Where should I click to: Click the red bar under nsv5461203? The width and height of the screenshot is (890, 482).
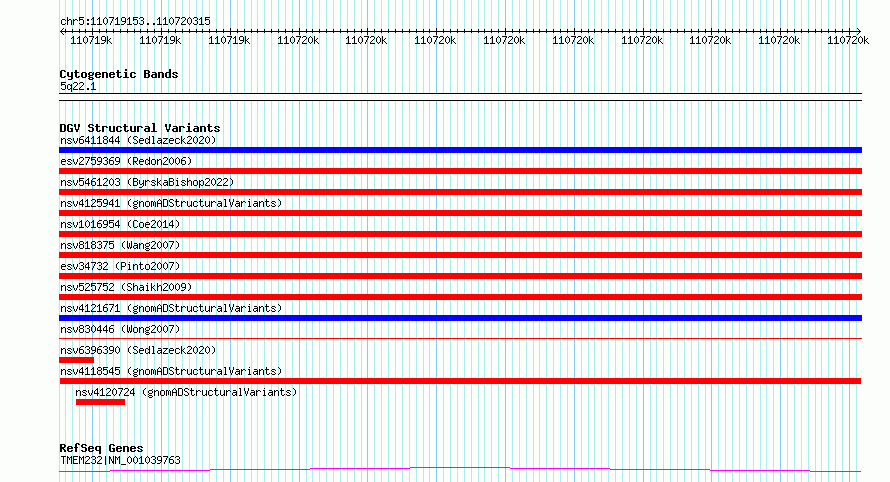(x=460, y=192)
